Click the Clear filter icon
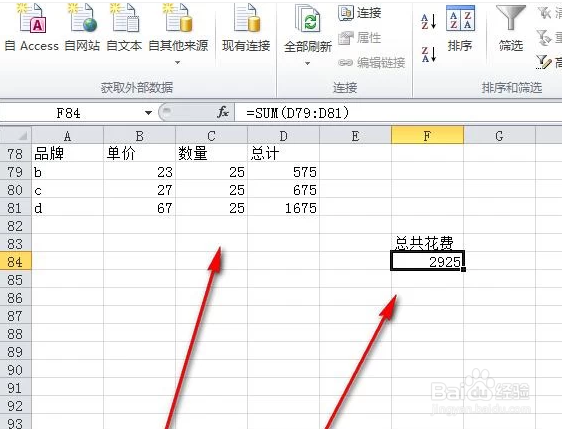The height and width of the screenshot is (429, 562). [x=544, y=13]
